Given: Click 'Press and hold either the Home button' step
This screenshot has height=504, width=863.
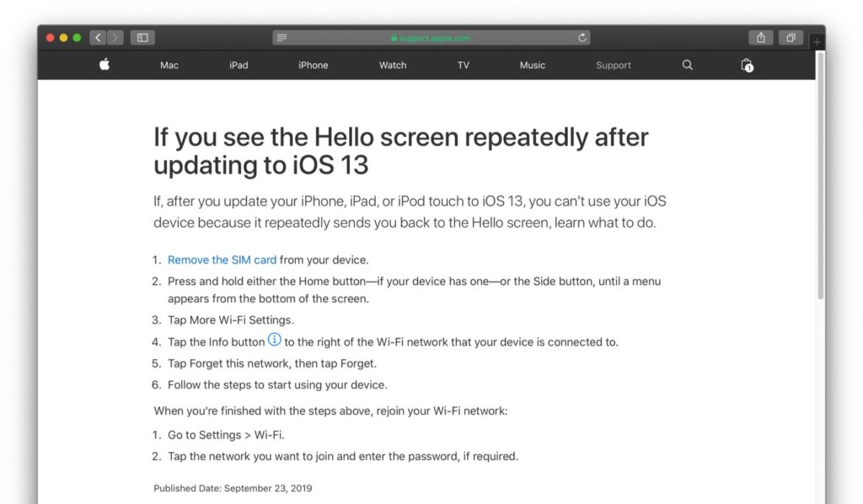Looking at the screenshot, I should [x=414, y=289].
